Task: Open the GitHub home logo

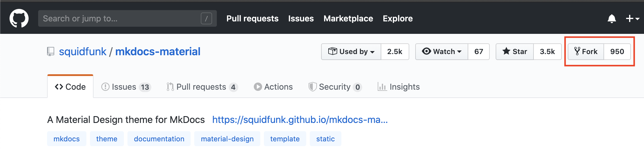Action: coord(19,18)
